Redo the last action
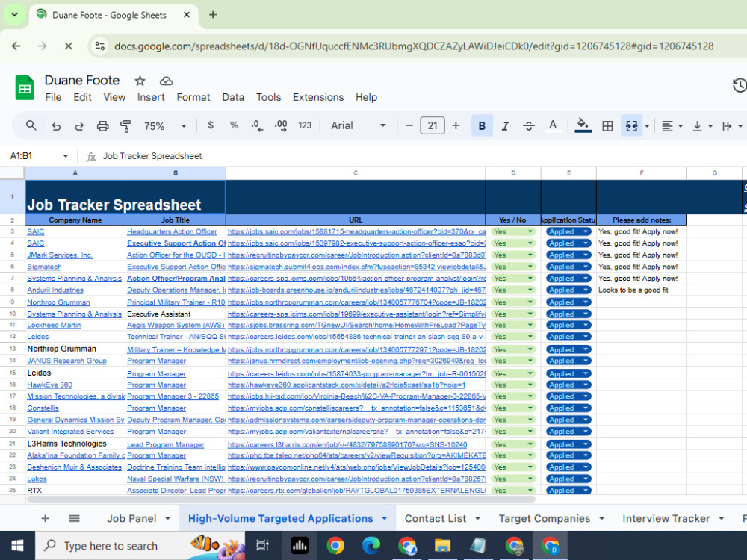Screen dimensions: 747x560 (79, 126)
